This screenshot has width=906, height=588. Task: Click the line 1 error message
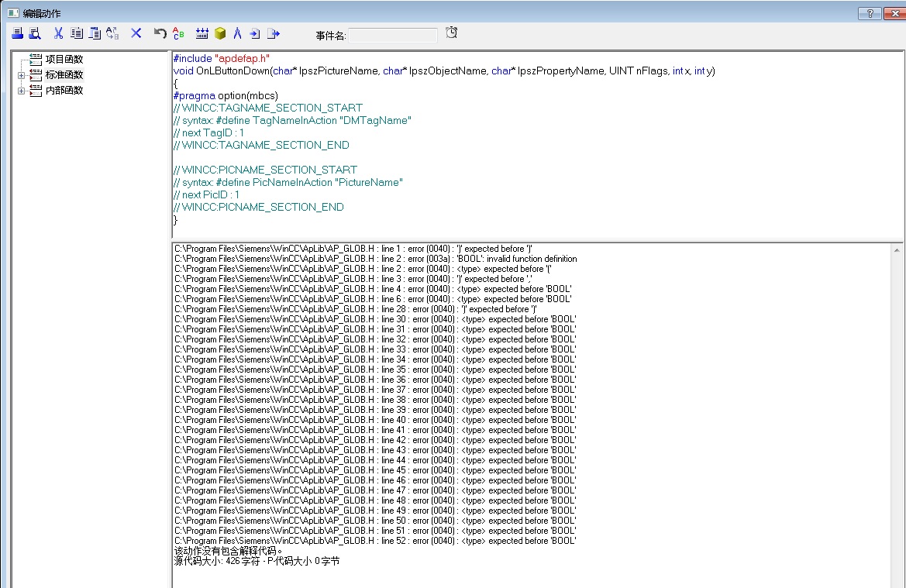pos(353,249)
